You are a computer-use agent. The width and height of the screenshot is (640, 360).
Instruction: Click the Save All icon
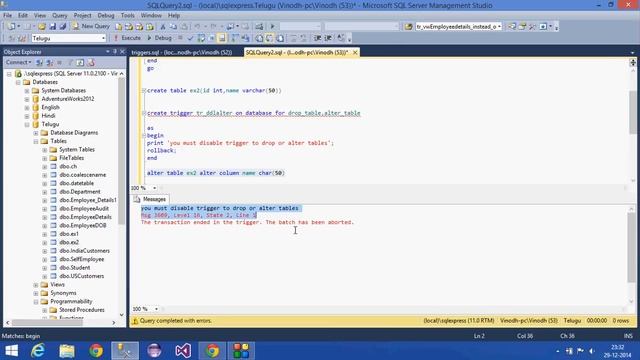pos(62,27)
